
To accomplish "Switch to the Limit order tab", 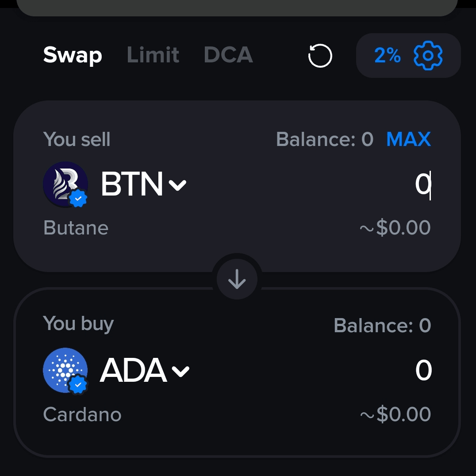I will tap(153, 55).
